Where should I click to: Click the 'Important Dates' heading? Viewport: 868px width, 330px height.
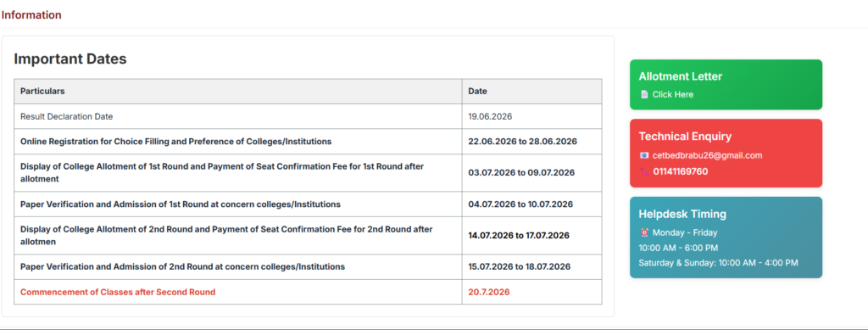point(70,59)
